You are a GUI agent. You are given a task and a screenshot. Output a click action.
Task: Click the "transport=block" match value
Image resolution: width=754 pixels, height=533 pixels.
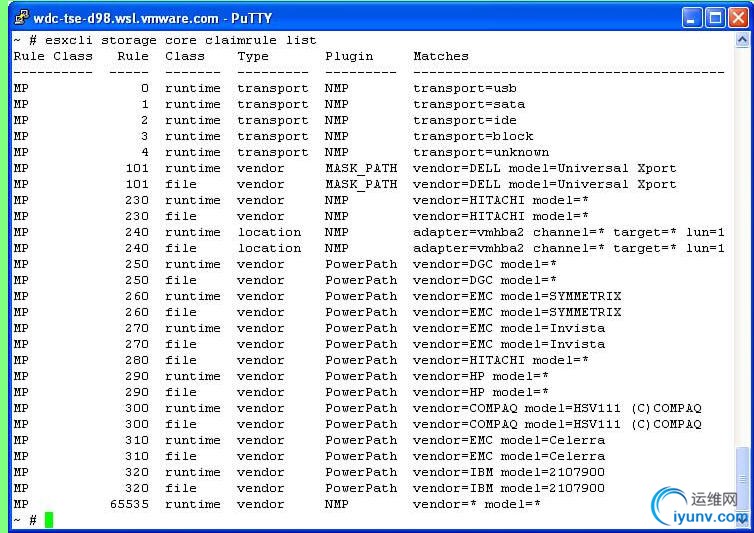[473, 136]
